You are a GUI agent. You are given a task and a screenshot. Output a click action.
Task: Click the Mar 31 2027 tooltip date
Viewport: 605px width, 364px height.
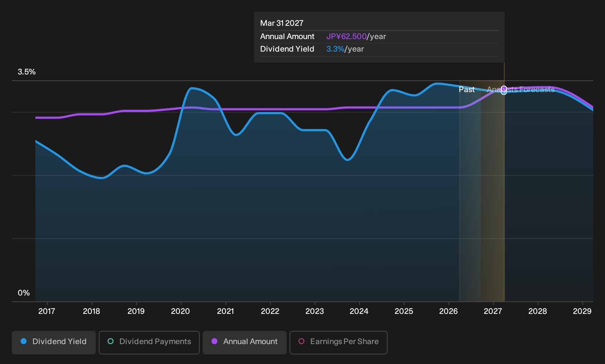(x=282, y=23)
